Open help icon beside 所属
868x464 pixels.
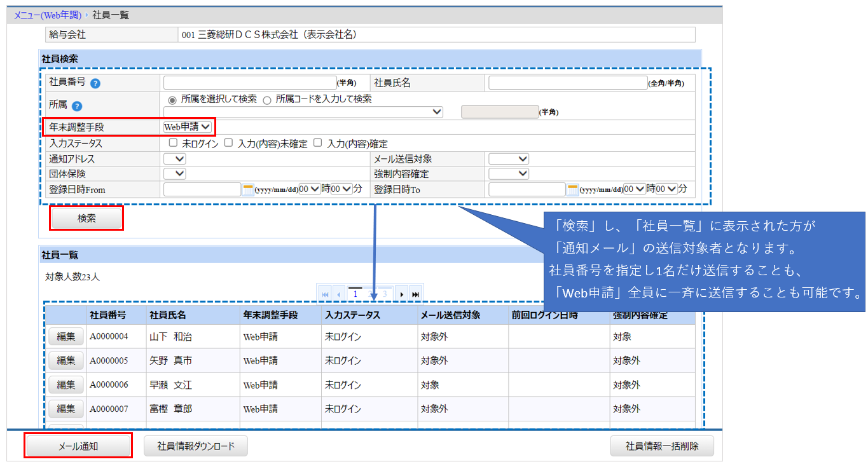pyautogui.click(x=76, y=106)
